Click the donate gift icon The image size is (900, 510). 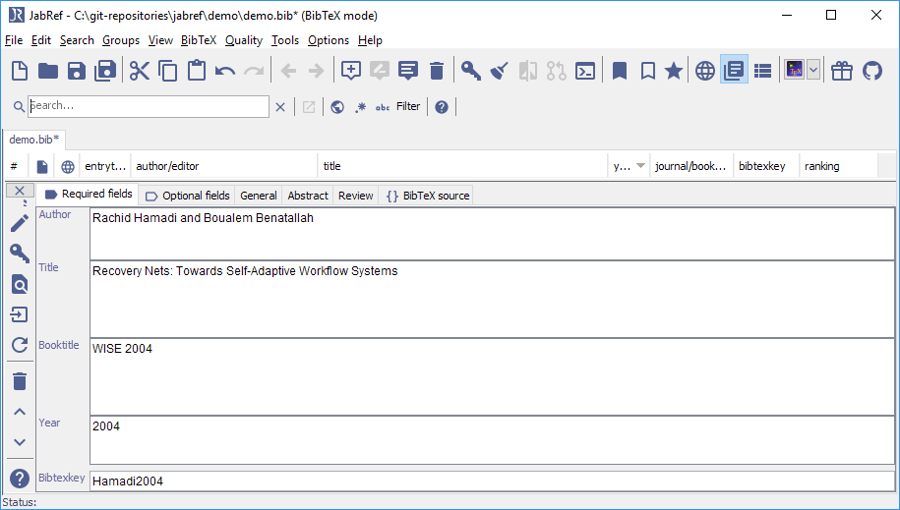click(842, 71)
